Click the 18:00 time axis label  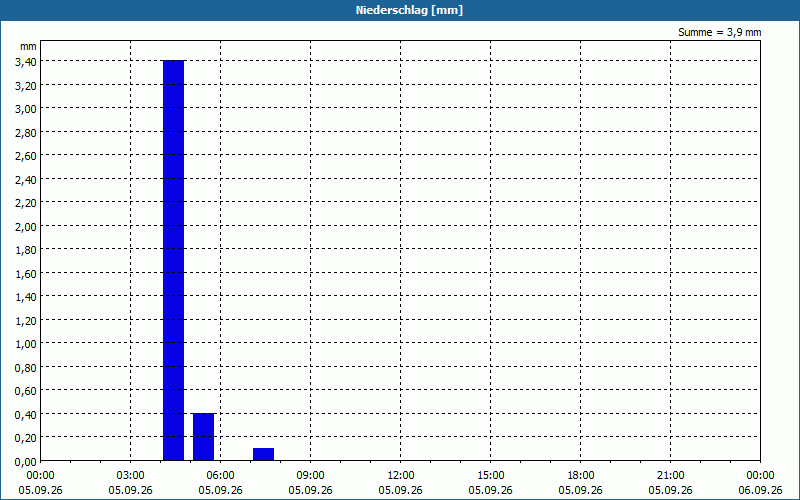point(581,476)
